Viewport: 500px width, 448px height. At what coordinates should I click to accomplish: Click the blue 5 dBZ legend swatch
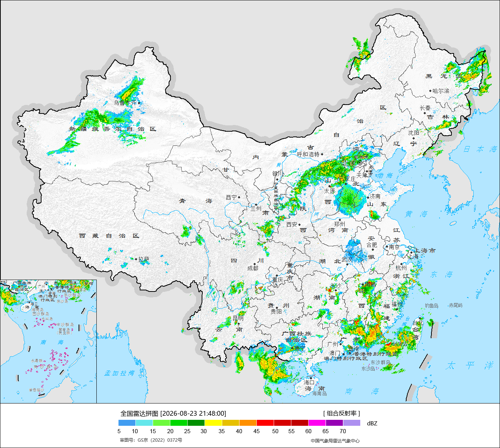(x=127, y=423)
